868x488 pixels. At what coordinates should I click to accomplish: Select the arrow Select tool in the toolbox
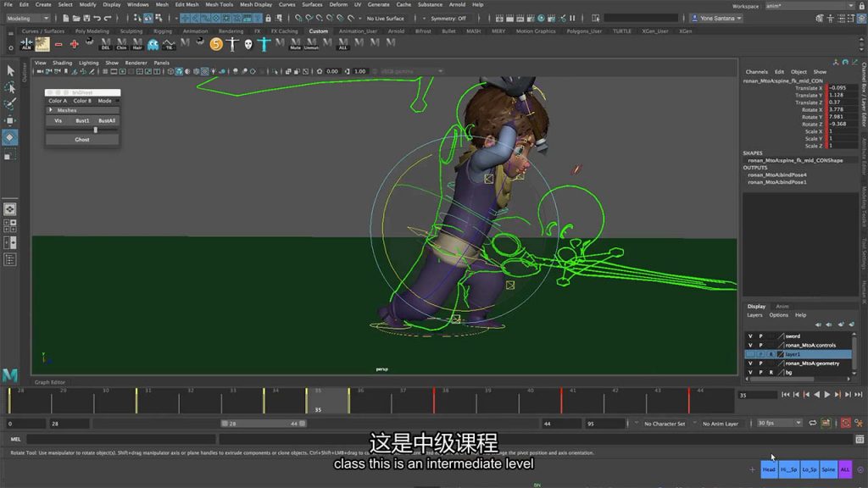10,70
